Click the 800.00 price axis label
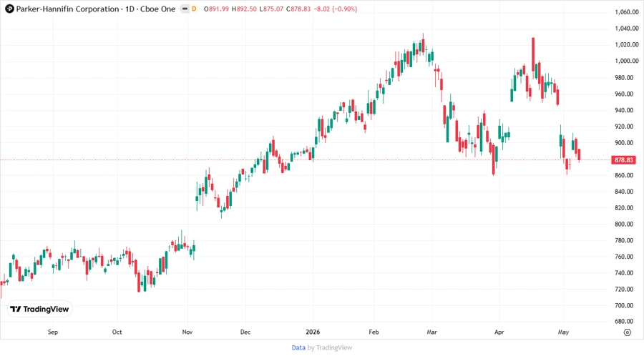The height and width of the screenshot is (356, 644). click(623, 224)
